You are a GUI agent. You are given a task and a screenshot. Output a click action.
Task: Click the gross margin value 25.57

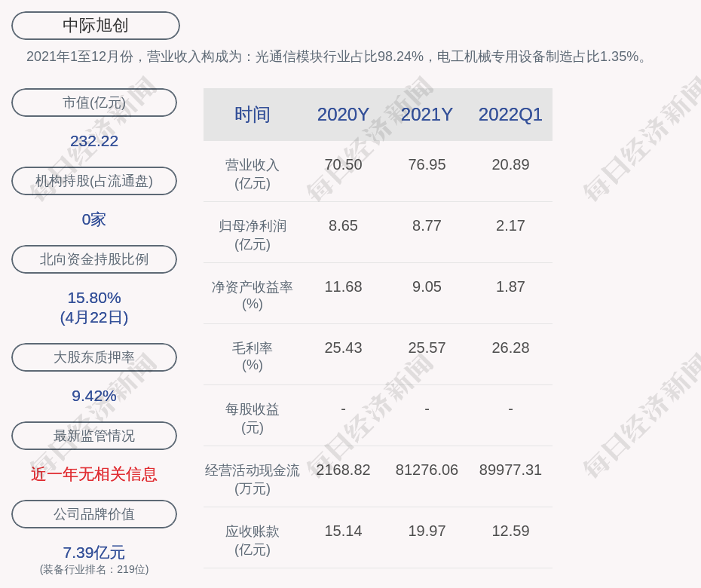[427, 348]
